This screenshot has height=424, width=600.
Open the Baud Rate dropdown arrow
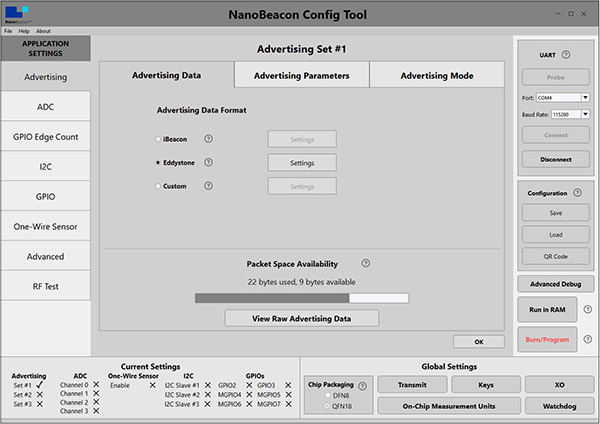585,114
